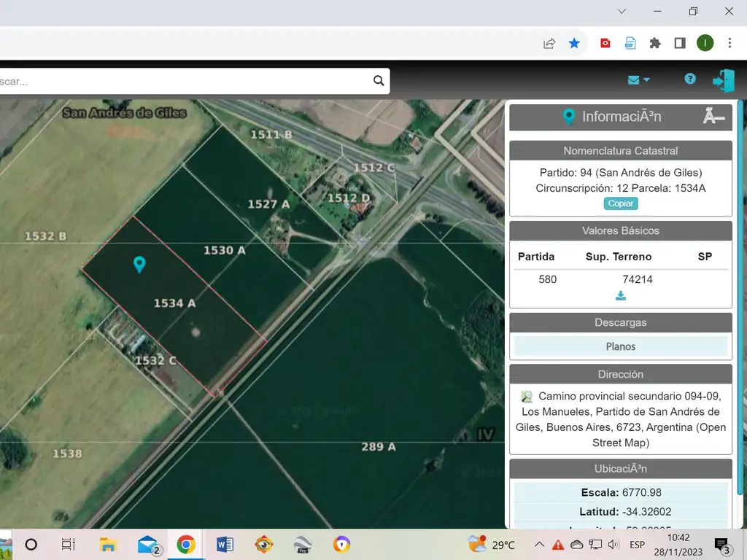Screen dimensions: 747x560
Task: Click the Información panel scrollbar
Action: click(740, 292)
